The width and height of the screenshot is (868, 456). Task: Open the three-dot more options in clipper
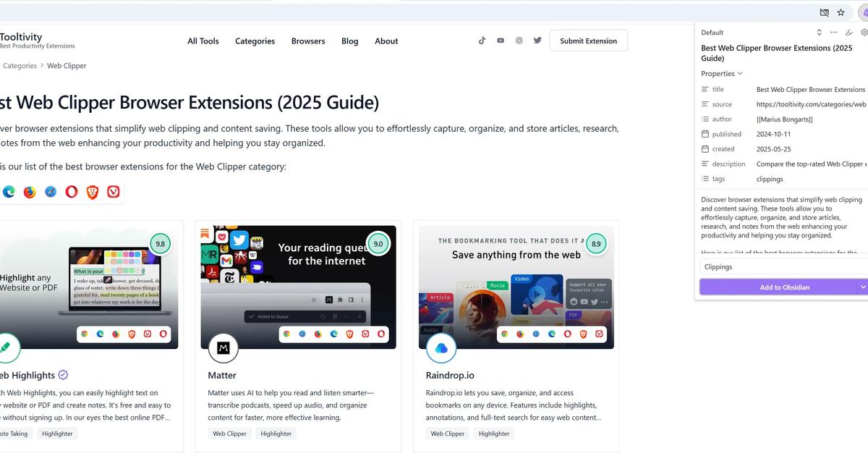pos(833,33)
